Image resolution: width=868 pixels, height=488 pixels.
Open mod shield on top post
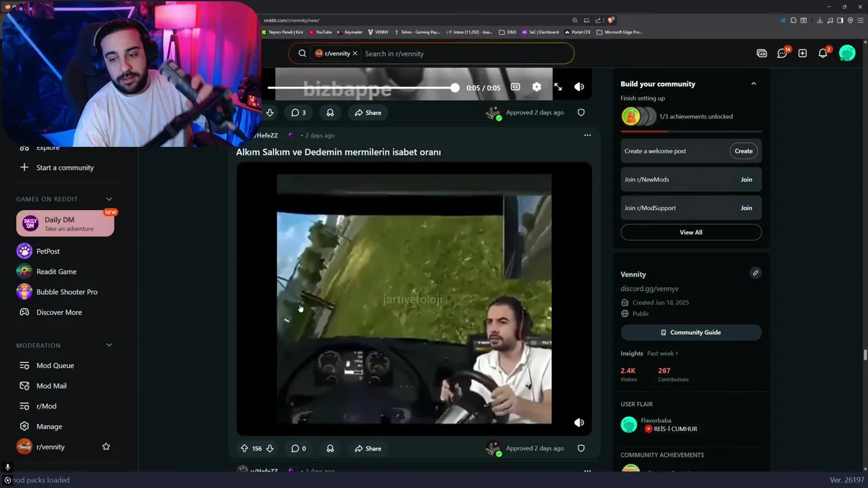click(581, 113)
